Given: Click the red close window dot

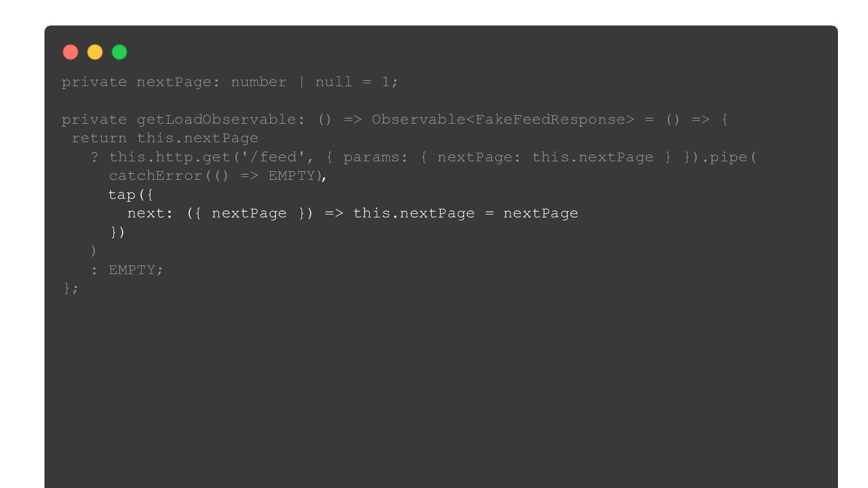Looking at the screenshot, I should click(x=71, y=53).
